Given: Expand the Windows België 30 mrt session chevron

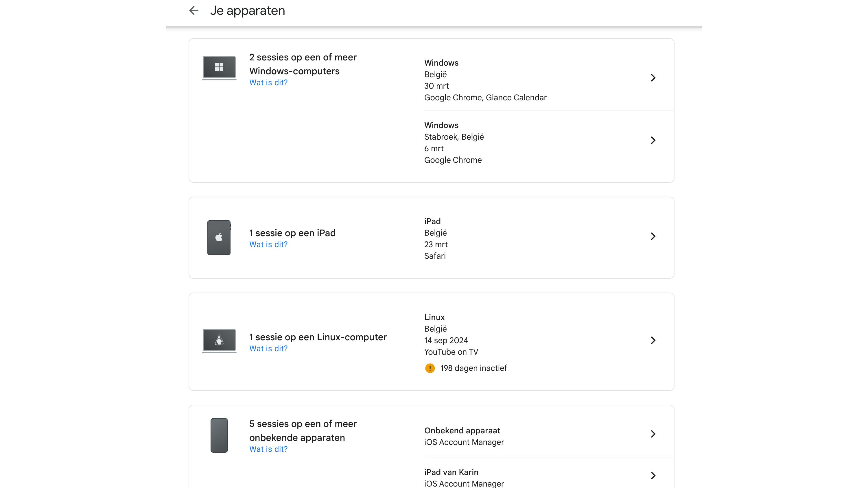Looking at the screenshot, I should click(653, 78).
